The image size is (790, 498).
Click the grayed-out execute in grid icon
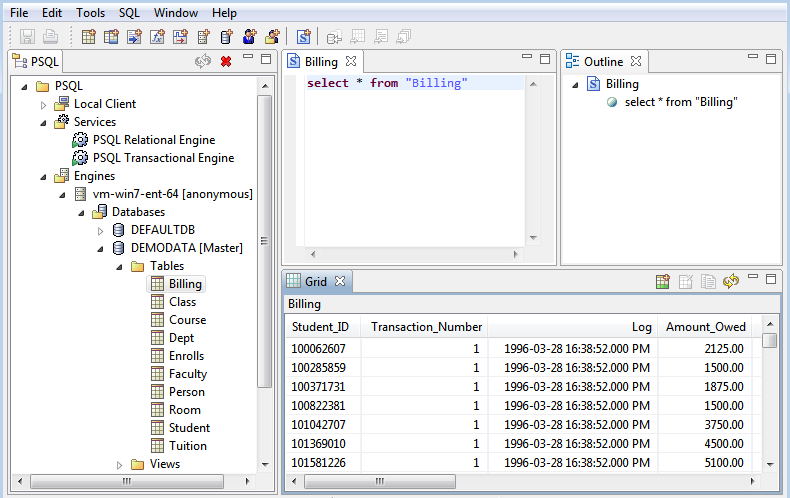pyautogui.click(x=357, y=36)
